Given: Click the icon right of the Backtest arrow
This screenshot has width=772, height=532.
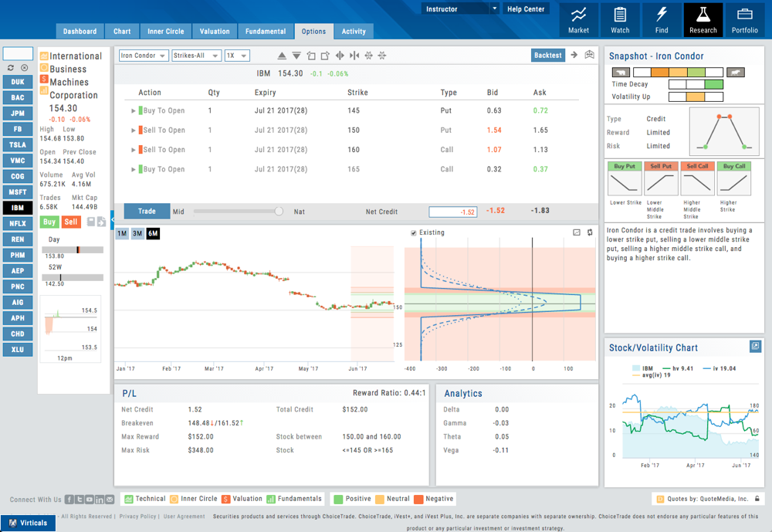Looking at the screenshot, I should coord(589,55).
